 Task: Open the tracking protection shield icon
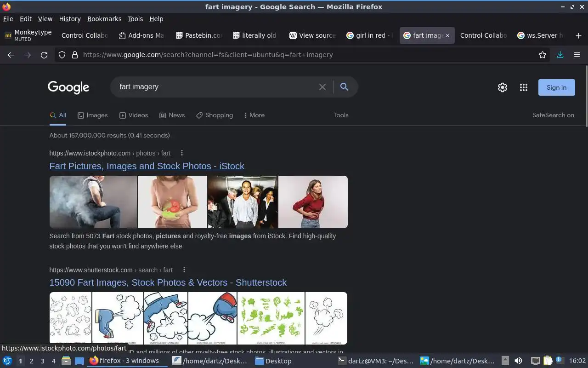(x=62, y=55)
